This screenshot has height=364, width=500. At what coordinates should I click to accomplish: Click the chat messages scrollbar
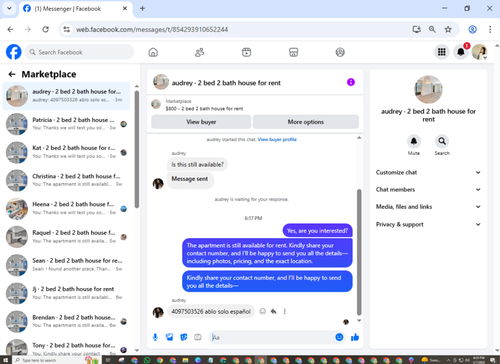[x=359, y=252]
